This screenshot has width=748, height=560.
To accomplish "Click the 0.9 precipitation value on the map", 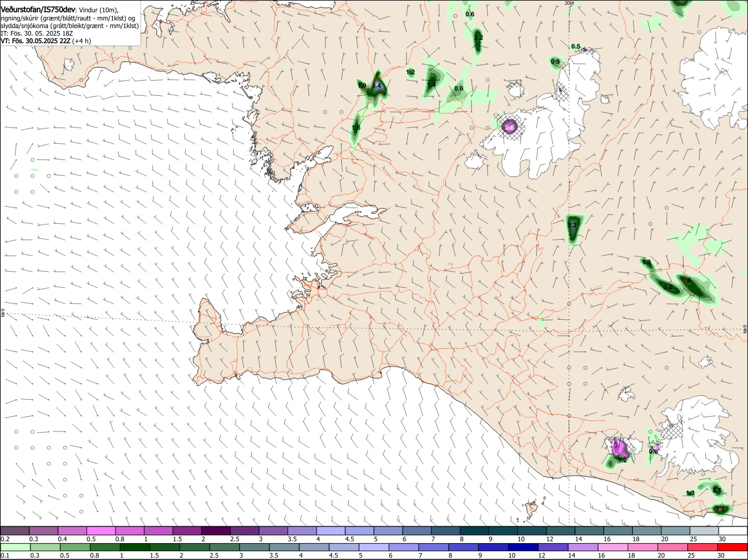I will (555, 62).
